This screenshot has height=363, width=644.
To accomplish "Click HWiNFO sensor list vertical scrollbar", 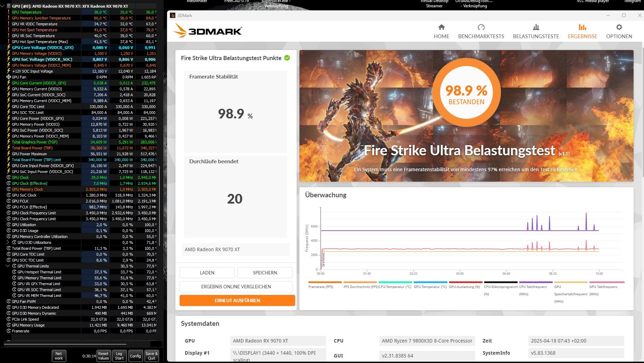I will pos(160,206).
